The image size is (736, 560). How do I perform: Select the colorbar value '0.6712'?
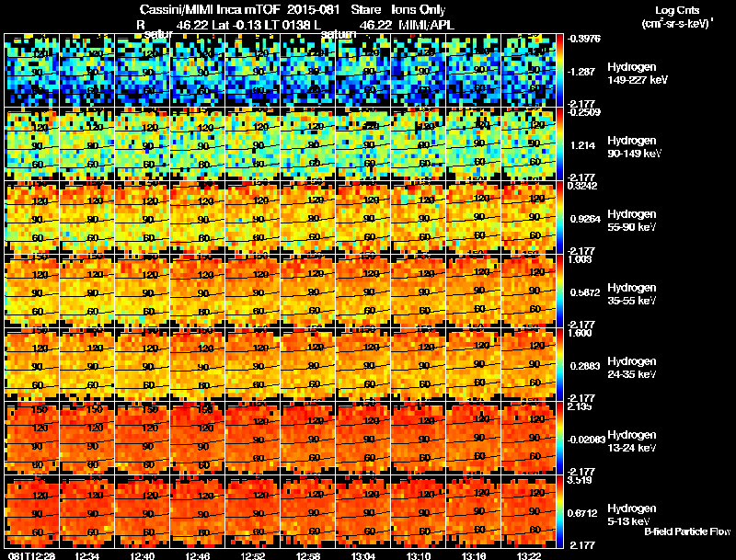(x=582, y=514)
